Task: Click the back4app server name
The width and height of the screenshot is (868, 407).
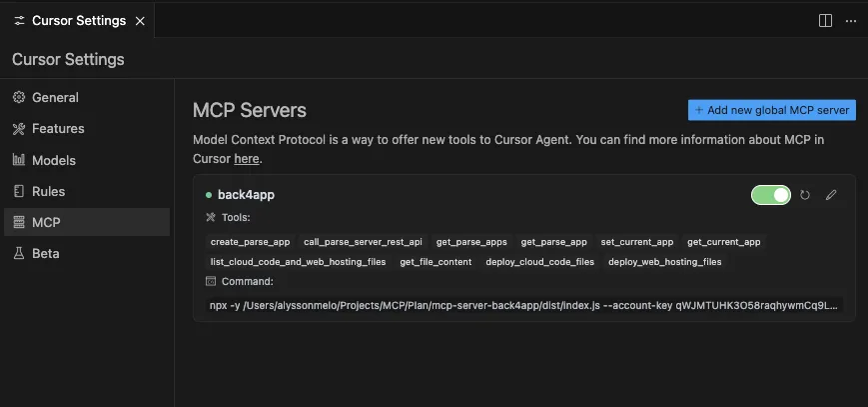Action: tap(247, 195)
